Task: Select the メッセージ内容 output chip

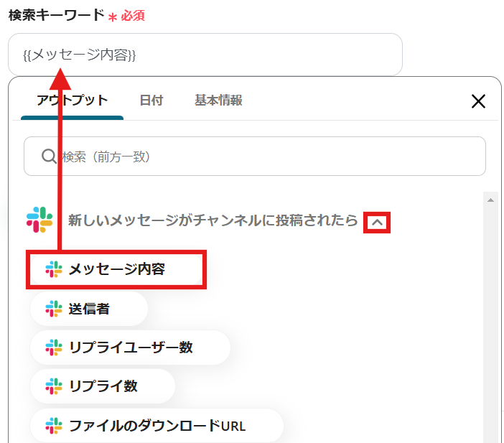Action: pyautogui.click(x=116, y=269)
